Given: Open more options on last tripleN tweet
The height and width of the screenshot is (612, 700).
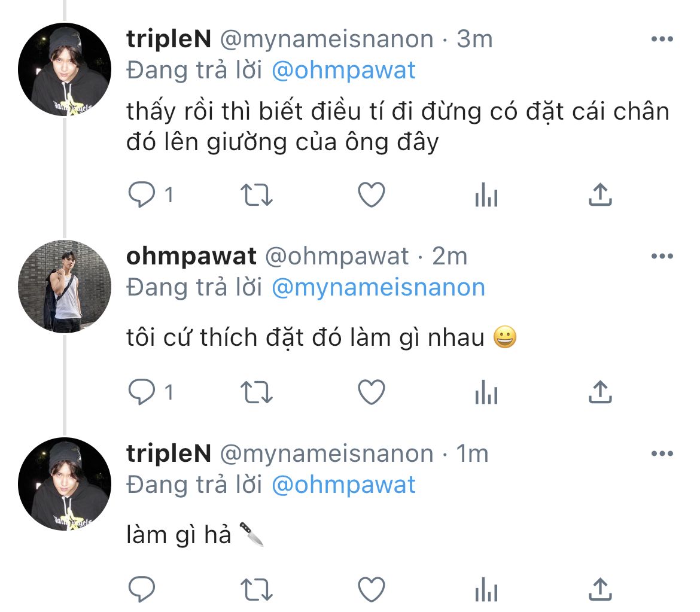Looking at the screenshot, I should pyautogui.click(x=662, y=454).
